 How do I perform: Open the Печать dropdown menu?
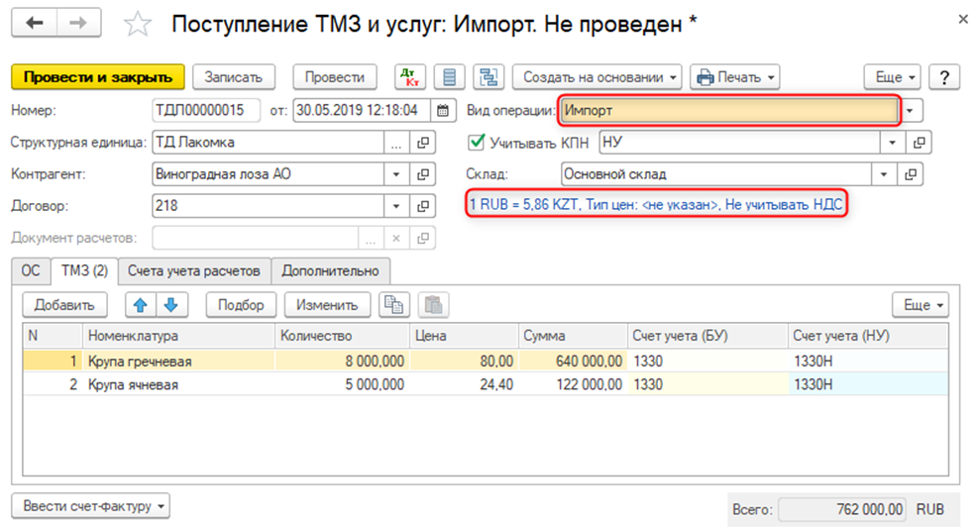734,77
